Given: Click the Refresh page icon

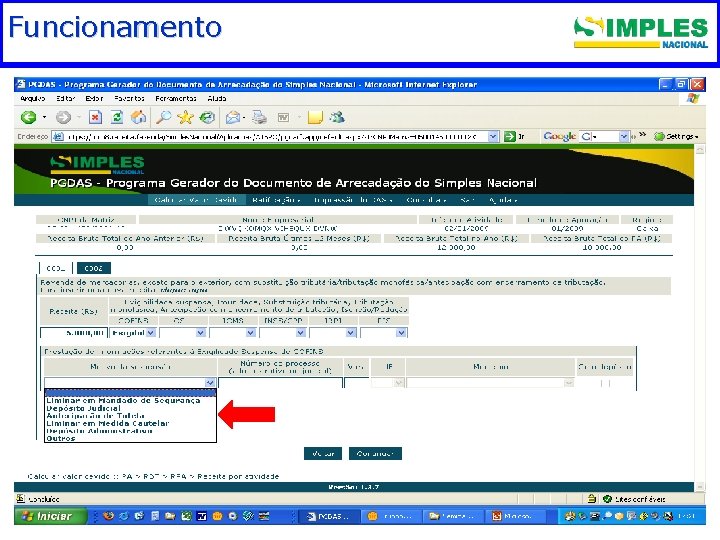Looking at the screenshot, I should tap(117, 118).
